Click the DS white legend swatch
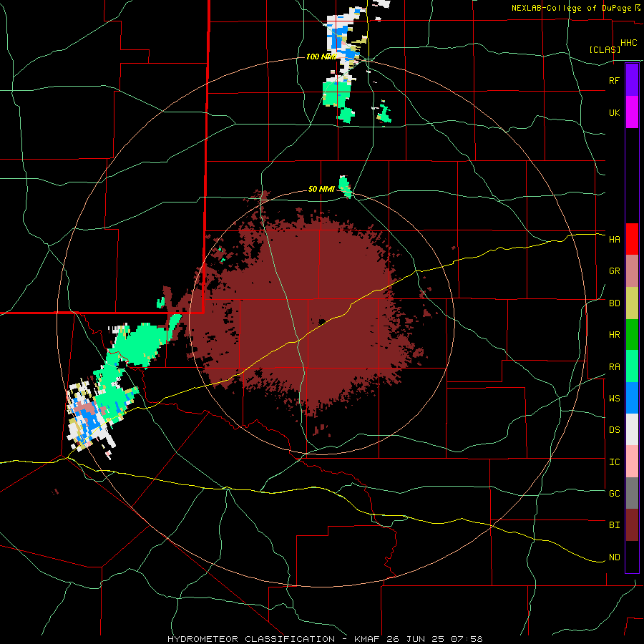Image resolution: width=644 pixels, height=644 pixels. click(x=632, y=429)
